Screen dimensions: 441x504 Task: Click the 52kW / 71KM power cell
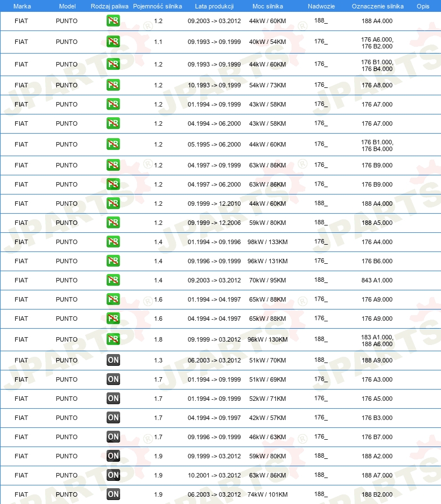pyautogui.click(x=267, y=399)
